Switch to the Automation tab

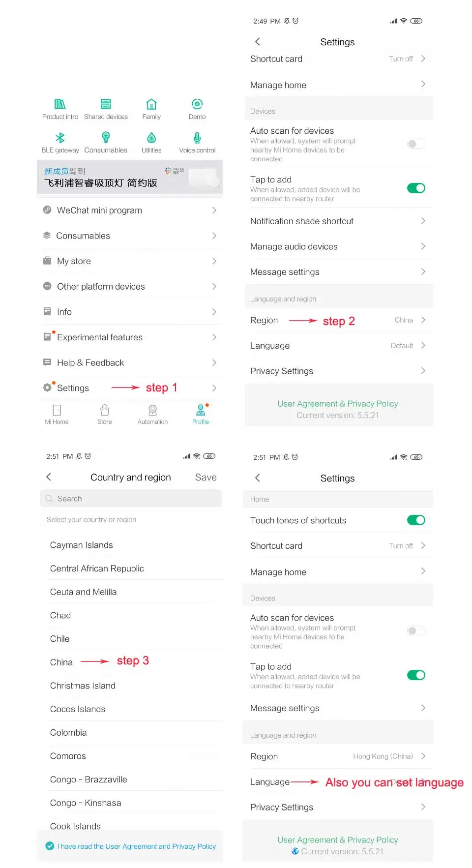[152, 414]
